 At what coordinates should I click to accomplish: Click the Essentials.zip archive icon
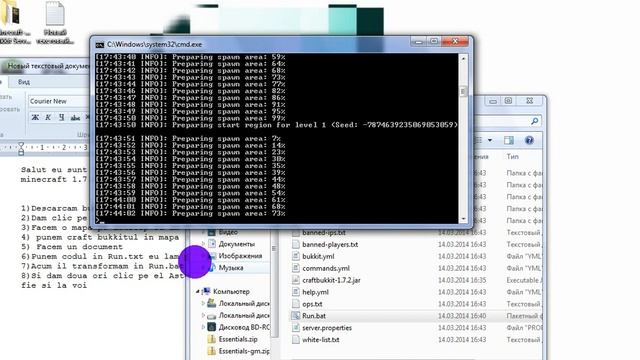[211, 339]
